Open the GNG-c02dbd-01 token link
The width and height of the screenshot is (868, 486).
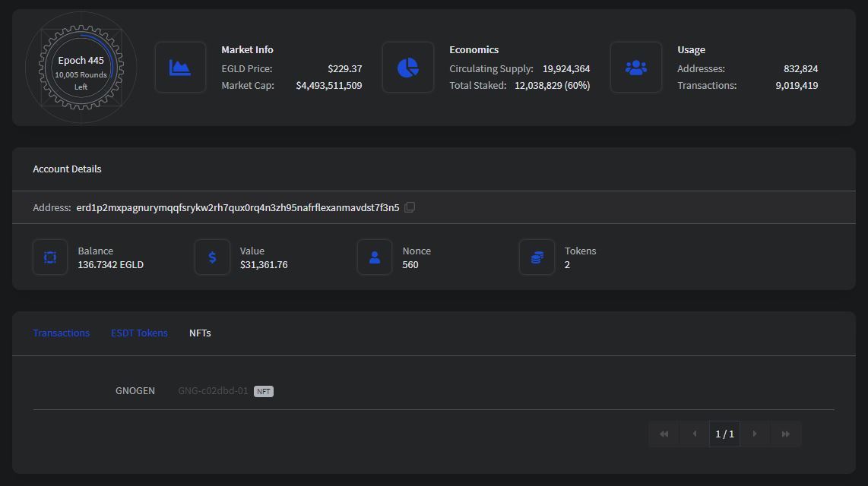coord(213,391)
